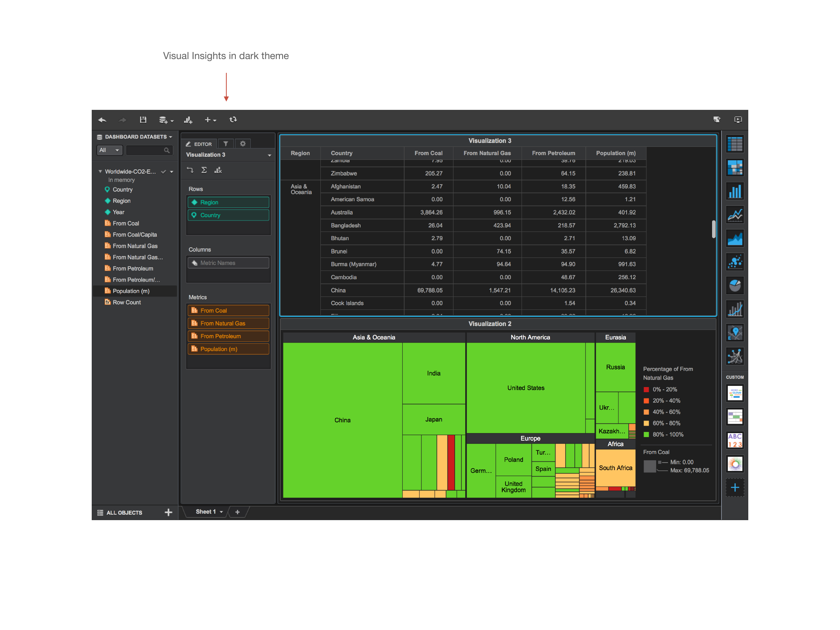Select the Area Chart visualization type
The width and height of the screenshot is (840, 630).
735,238
